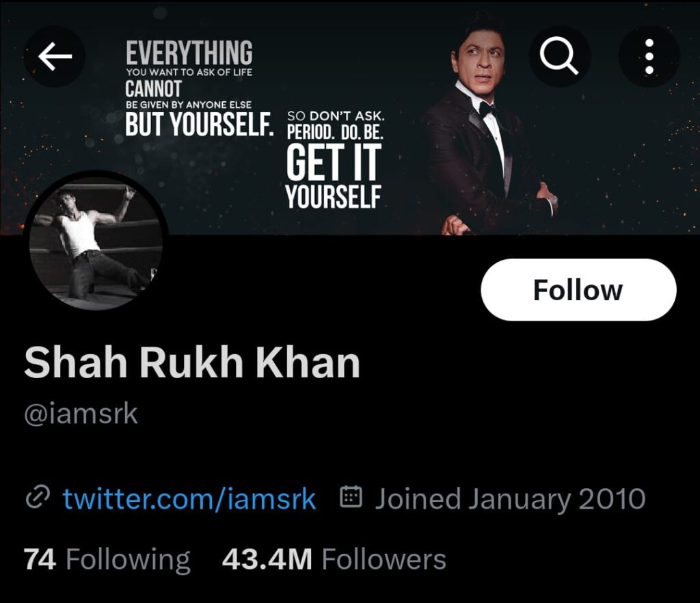Open the Followers list label
This screenshot has height=603, width=700.
tap(383, 560)
